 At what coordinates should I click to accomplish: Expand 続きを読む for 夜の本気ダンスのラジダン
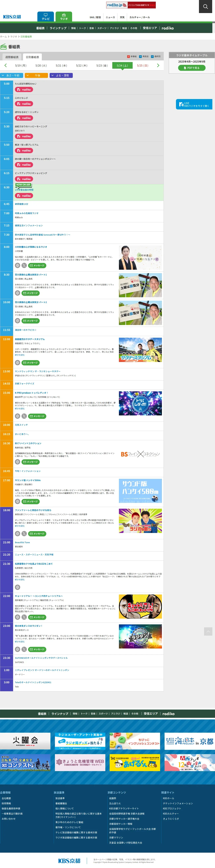tap(20, 642)
